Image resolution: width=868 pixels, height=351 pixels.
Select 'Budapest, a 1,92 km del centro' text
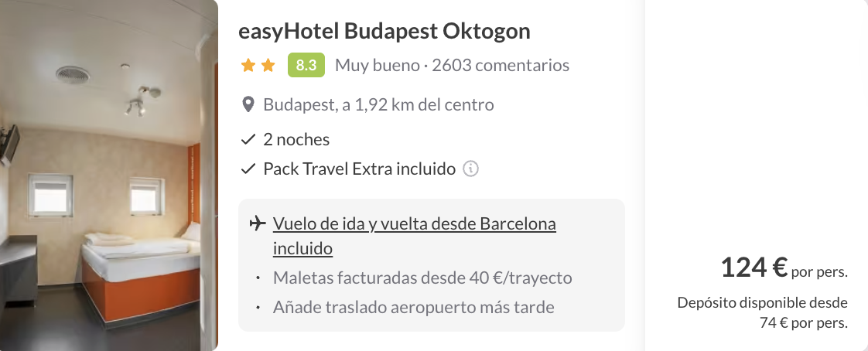pos(378,104)
